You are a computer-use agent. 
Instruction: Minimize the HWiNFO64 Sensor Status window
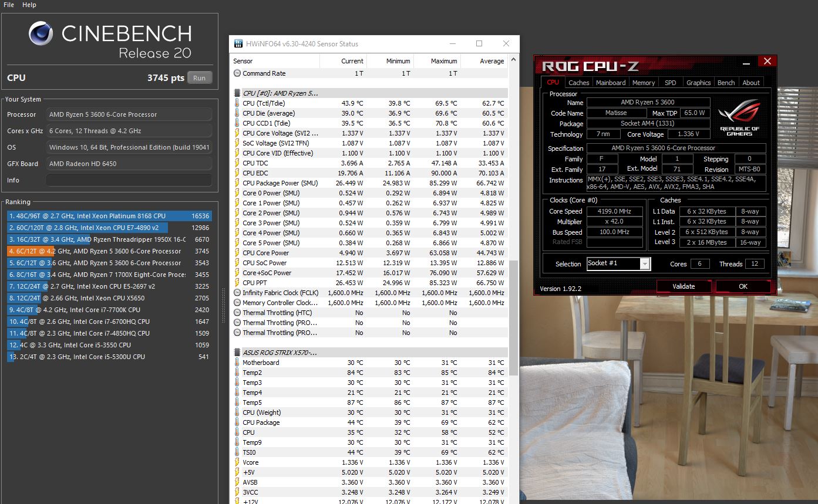pyautogui.click(x=452, y=43)
